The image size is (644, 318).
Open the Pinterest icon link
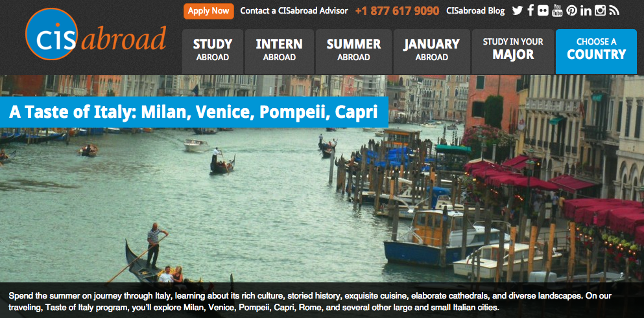(x=571, y=10)
